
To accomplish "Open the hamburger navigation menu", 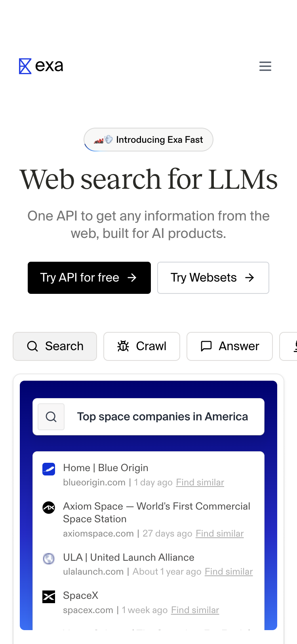I will point(265,66).
